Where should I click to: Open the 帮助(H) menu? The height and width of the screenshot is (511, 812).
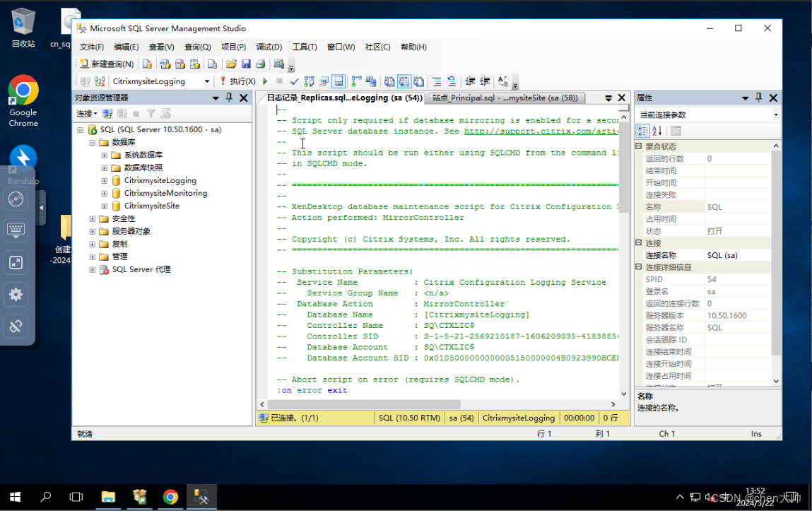point(413,47)
